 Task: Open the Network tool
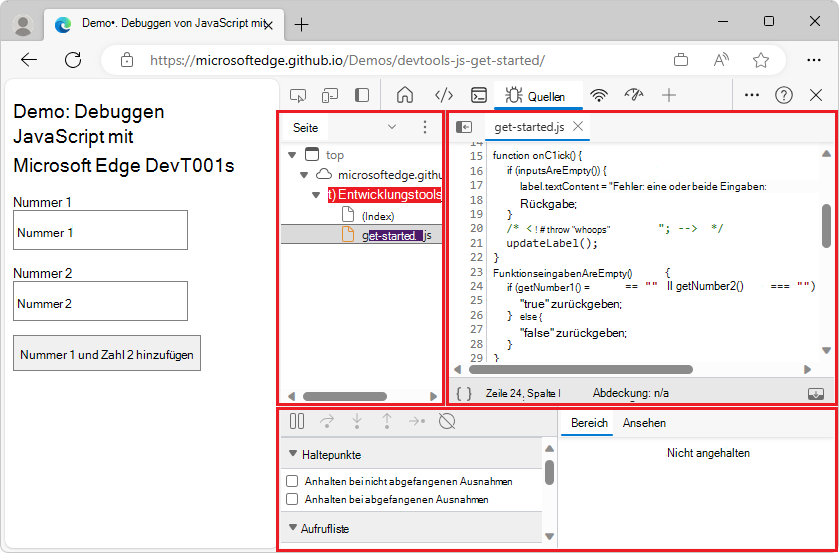599,95
